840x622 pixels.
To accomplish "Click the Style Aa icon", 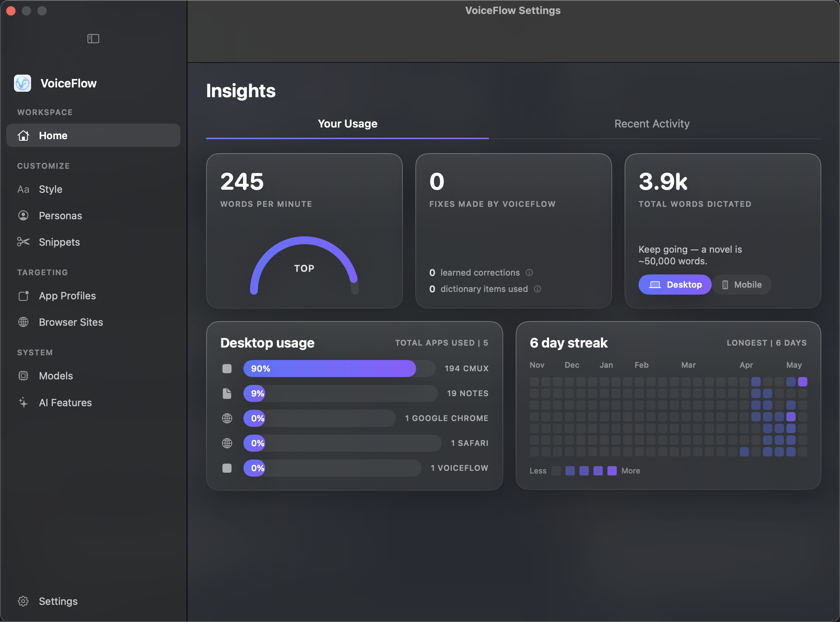I will (x=23, y=189).
